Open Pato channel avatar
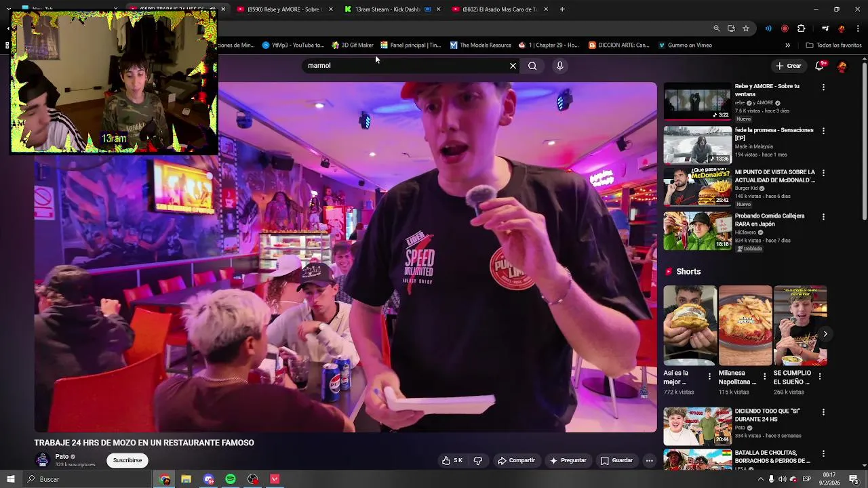The height and width of the screenshot is (488, 868). (42, 460)
